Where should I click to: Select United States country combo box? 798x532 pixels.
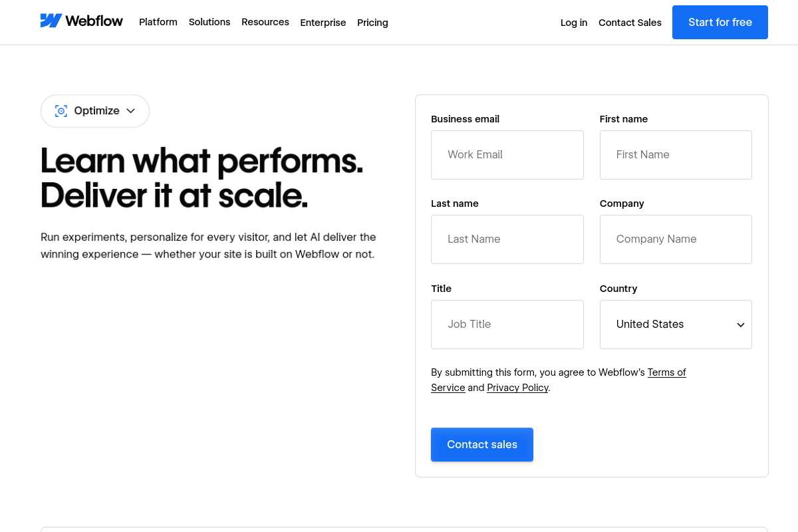click(676, 325)
